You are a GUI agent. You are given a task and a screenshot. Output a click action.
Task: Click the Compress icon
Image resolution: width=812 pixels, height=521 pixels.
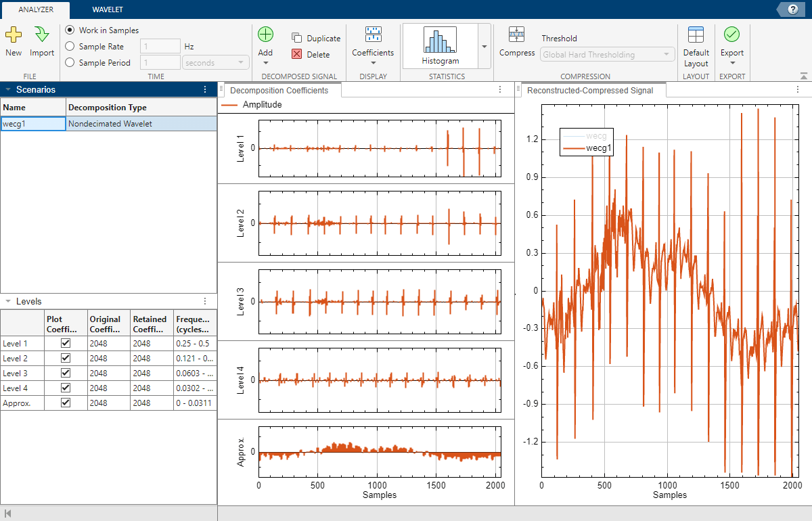point(517,35)
